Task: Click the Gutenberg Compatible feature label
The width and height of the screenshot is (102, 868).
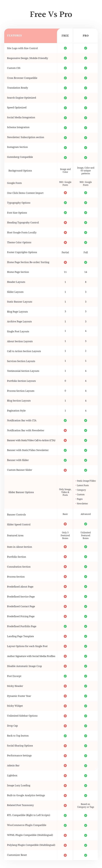Action: 20,157
